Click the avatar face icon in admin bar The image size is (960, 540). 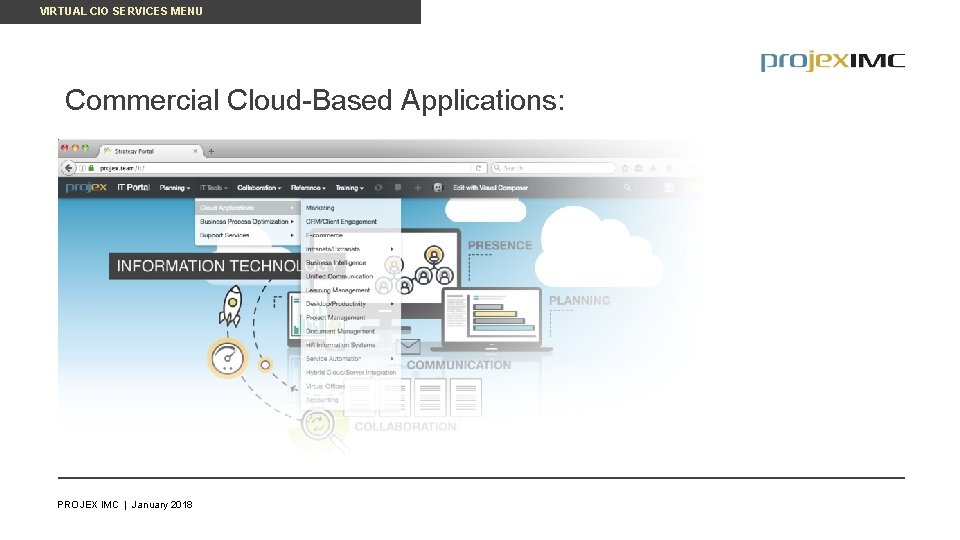438,188
